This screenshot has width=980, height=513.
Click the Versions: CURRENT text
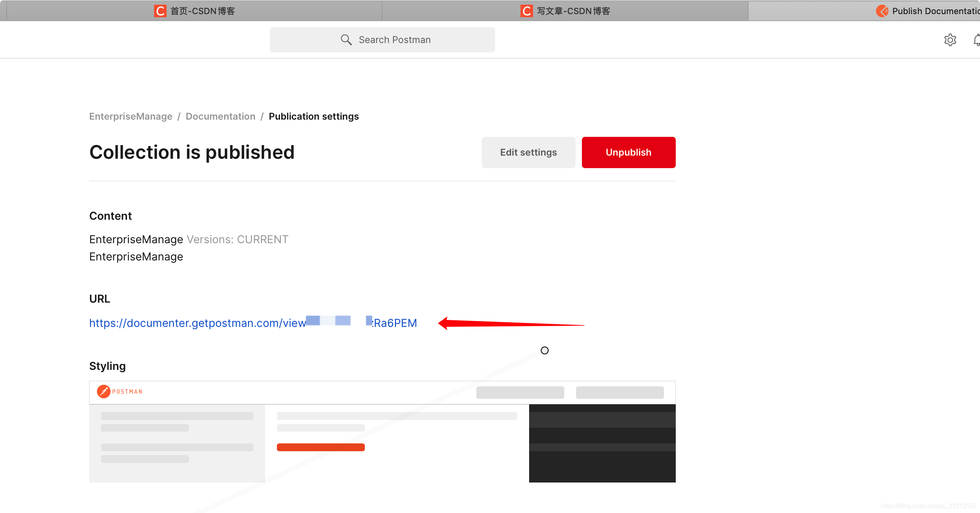pyautogui.click(x=237, y=239)
